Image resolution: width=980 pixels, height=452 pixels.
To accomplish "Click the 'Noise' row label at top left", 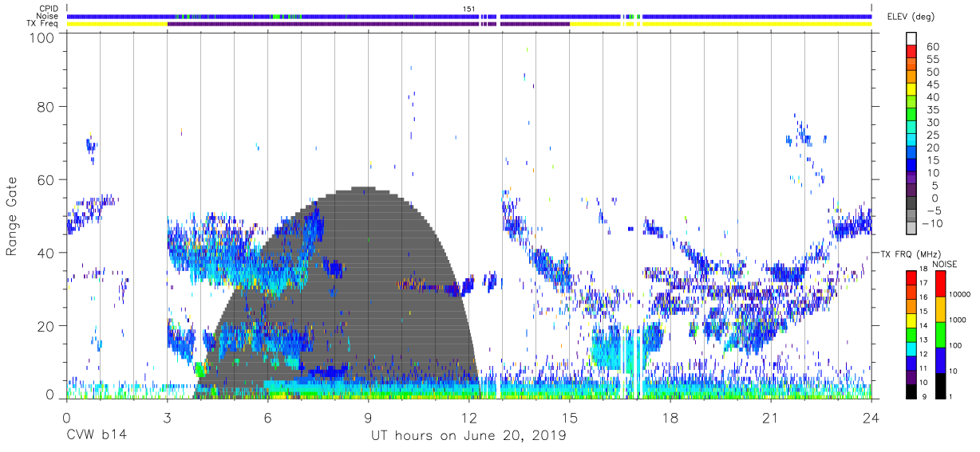I will coord(48,16).
